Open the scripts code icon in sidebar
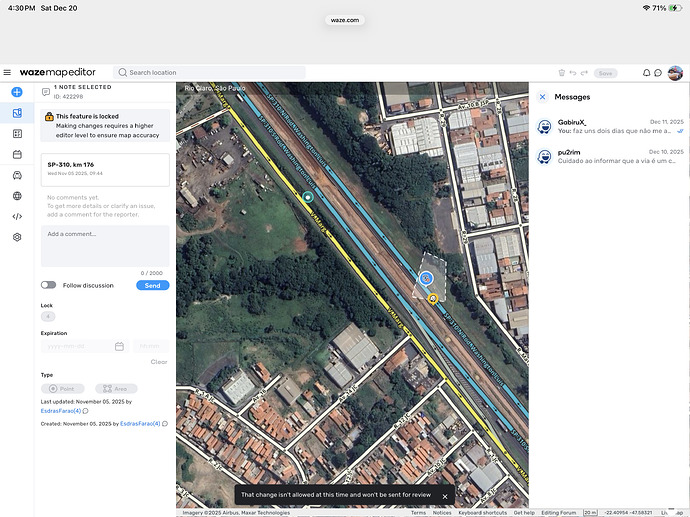This screenshot has height=517, width=690. point(17,216)
